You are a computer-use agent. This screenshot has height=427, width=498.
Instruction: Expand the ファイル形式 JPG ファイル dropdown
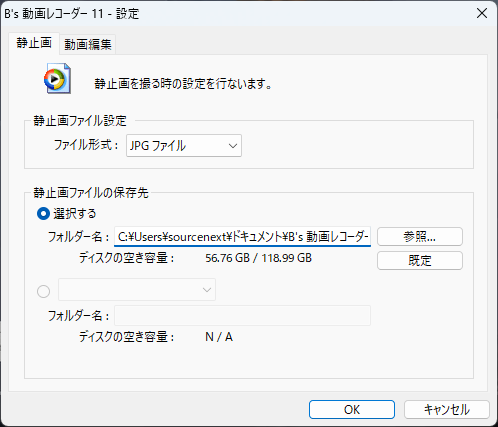[x=184, y=146]
